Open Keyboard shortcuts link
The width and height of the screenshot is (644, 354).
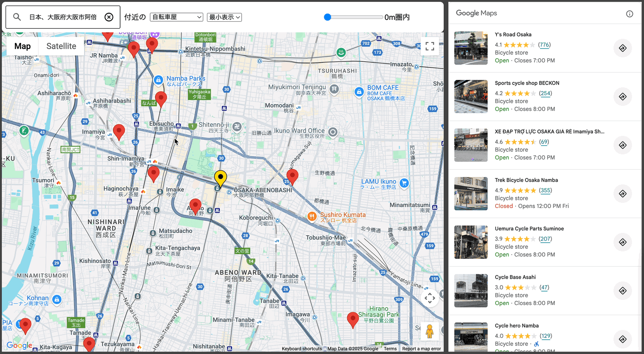coord(302,349)
